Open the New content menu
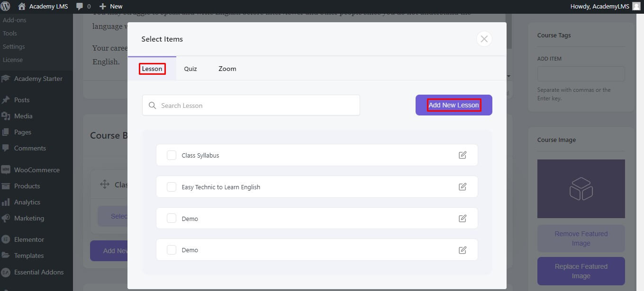 [x=111, y=6]
